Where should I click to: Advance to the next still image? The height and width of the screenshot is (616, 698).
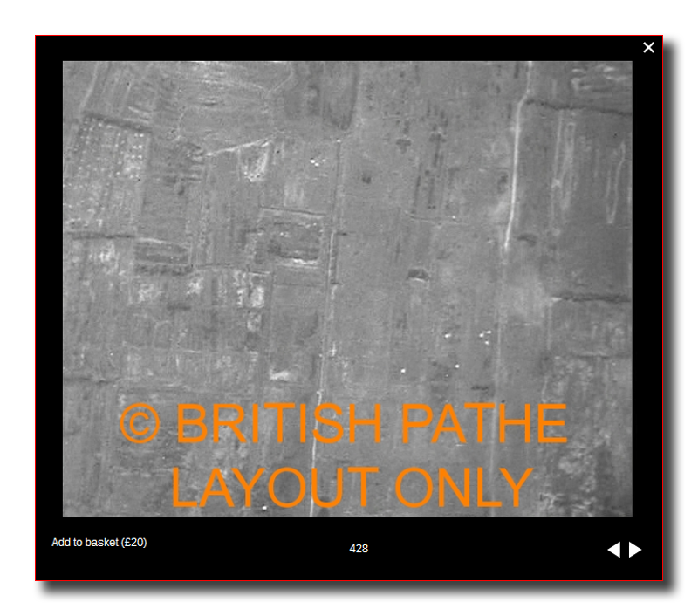click(635, 550)
